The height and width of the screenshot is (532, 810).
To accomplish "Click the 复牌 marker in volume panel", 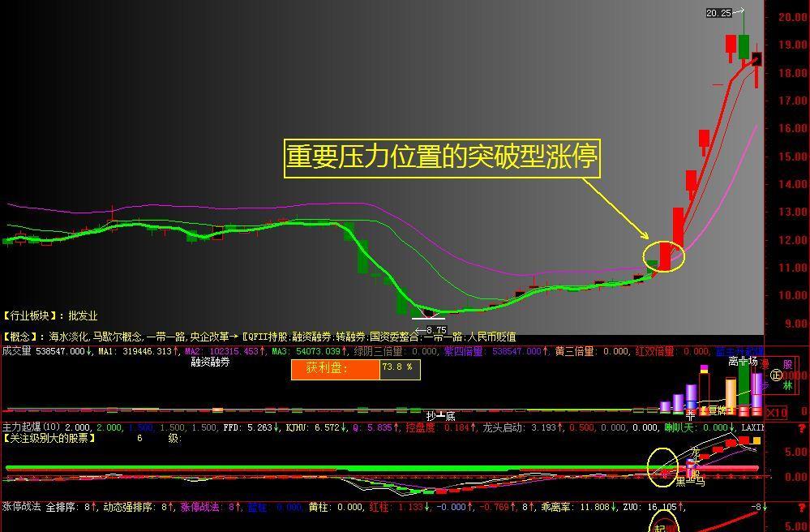I will 717,410.
